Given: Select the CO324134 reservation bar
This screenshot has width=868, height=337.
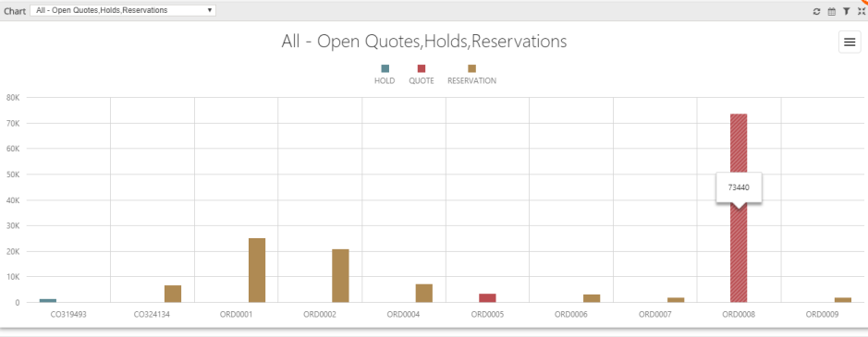Looking at the screenshot, I should tap(173, 294).
